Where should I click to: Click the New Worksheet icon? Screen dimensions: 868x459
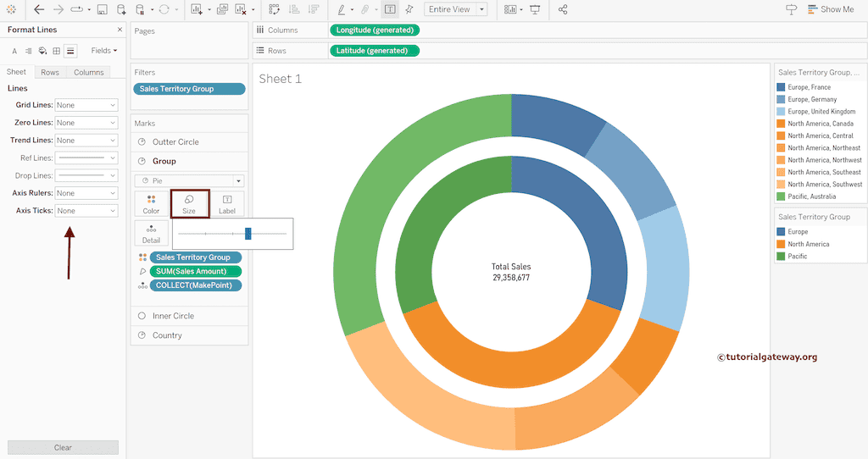197,9
